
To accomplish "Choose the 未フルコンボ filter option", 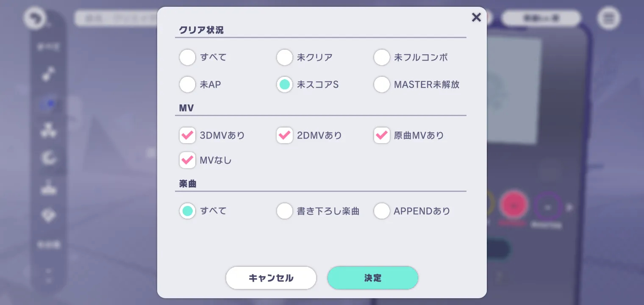I will click(382, 57).
